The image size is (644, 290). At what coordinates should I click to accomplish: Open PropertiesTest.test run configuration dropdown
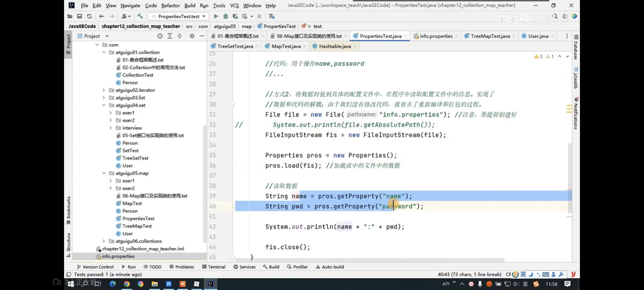(x=178, y=16)
